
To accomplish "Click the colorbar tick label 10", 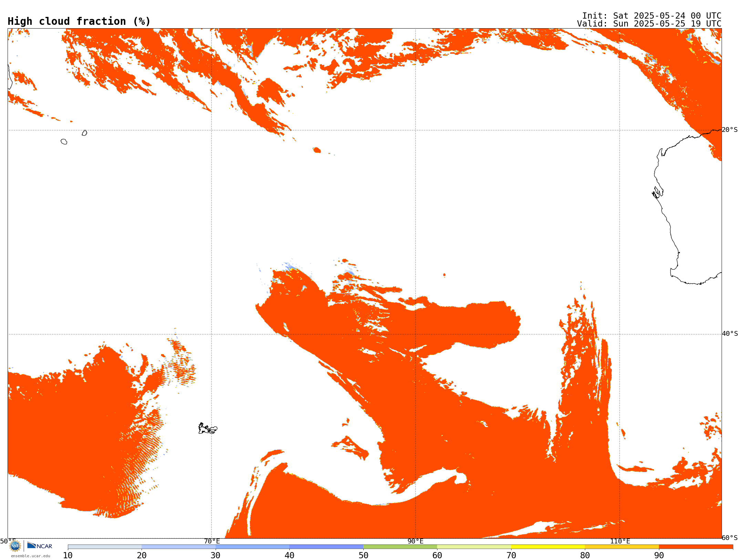I will 68,556.
